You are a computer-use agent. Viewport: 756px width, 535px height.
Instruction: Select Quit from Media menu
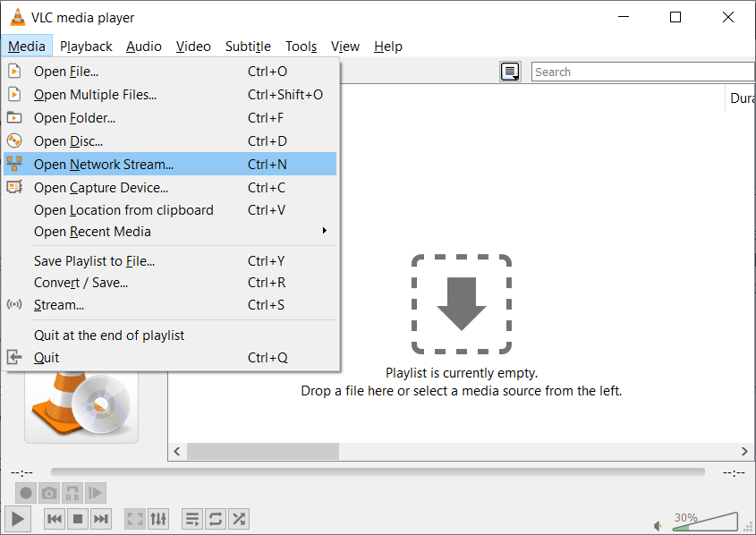click(170, 358)
